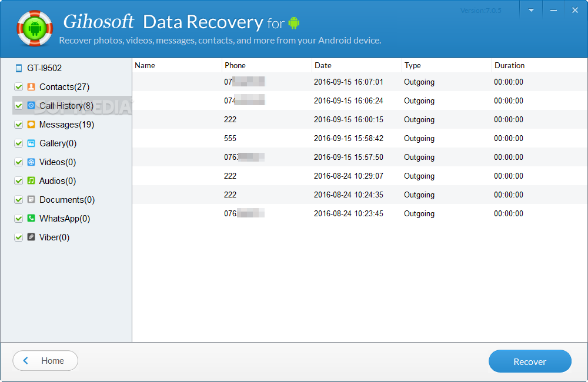Uncheck the Contacts checkbox
The width and height of the screenshot is (588, 382).
(19, 87)
